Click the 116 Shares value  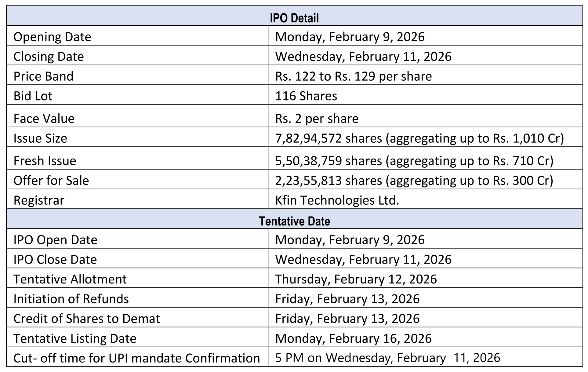tap(306, 96)
